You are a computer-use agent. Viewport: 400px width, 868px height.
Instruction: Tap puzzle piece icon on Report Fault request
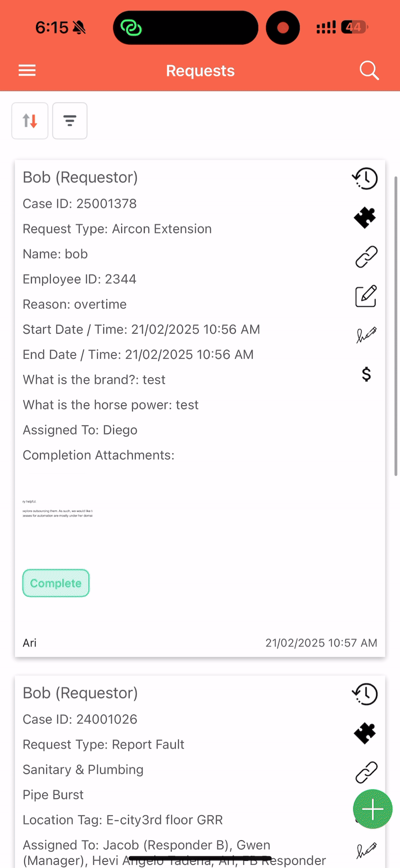coord(365,733)
